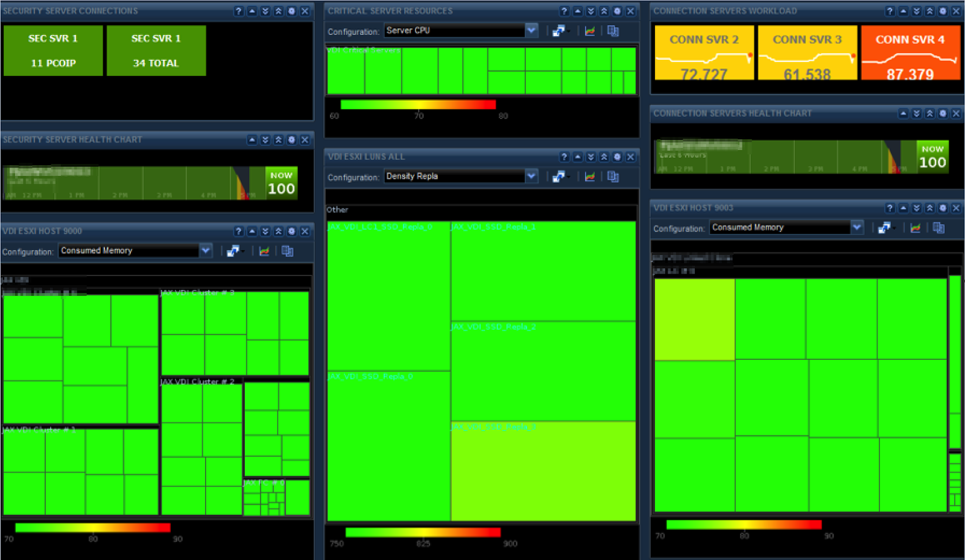Open the Density Repla configuration dropdown
Viewport: 965px width, 560px height.
click(531, 176)
